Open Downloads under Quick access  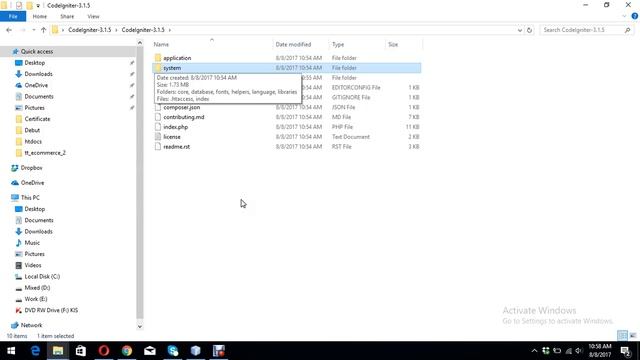coord(38,74)
